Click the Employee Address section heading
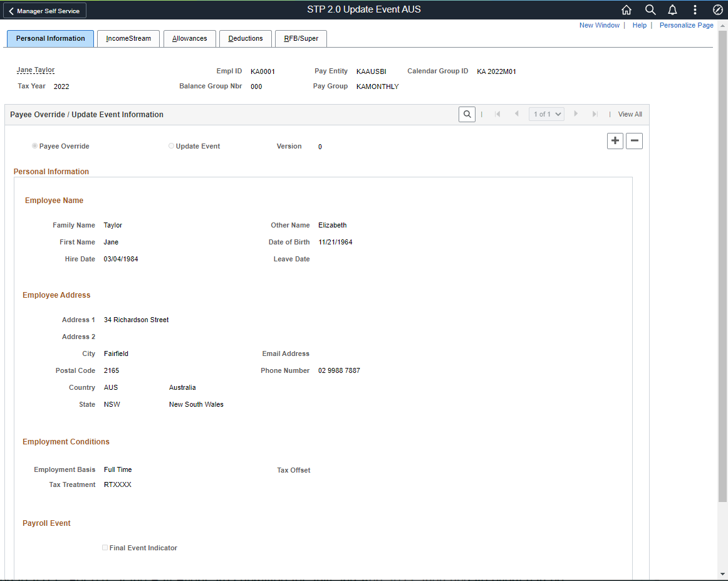The height and width of the screenshot is (581, 728). pyautogui.click(x=56, y=295)
